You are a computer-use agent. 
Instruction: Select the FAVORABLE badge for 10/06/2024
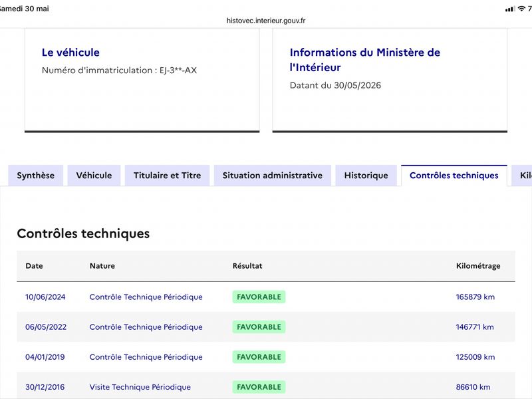(259, 297)
